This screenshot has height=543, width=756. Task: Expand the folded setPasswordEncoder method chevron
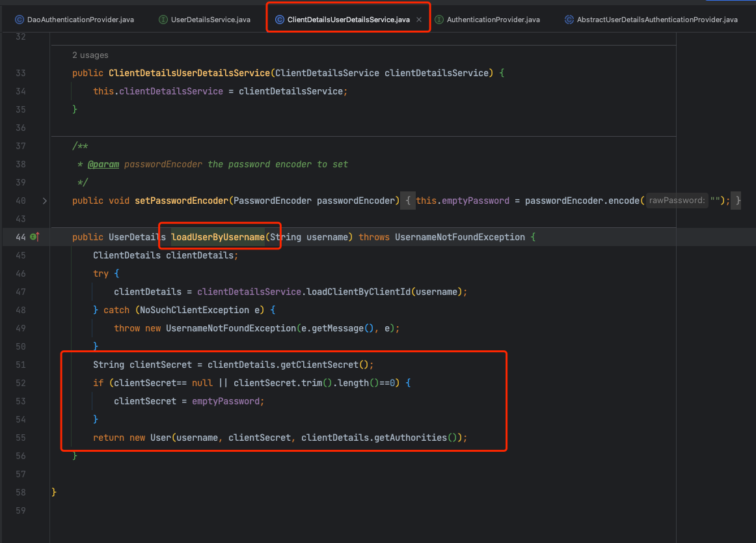(44, 201)
